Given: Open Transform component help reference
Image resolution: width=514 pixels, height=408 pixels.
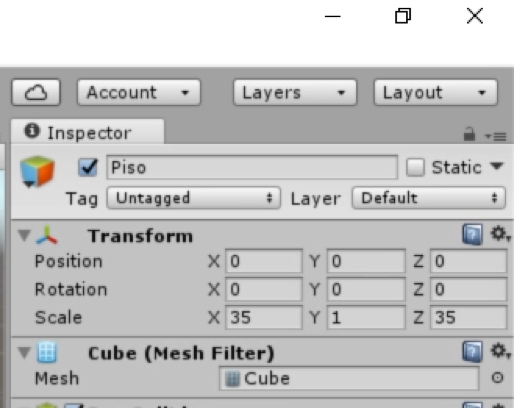Looking at the screenshot, I should (472, 234).
